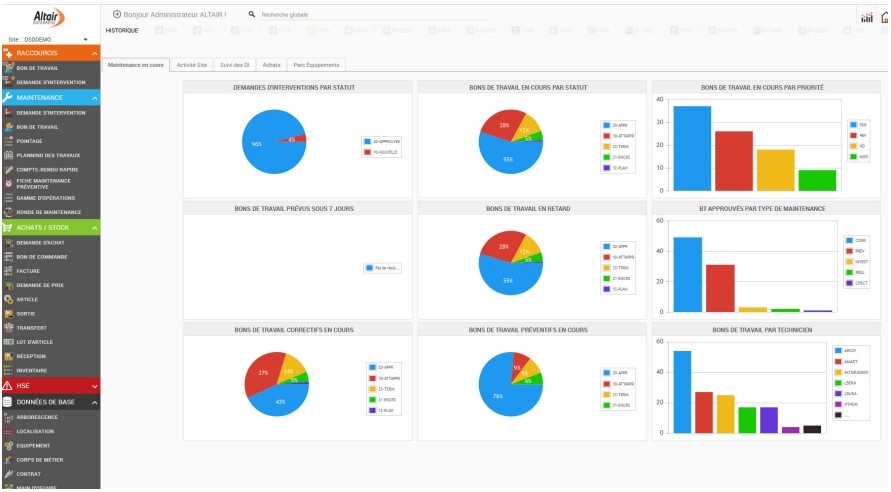Viewport: 891px width, 492px height.
Task: Expand the HSE sidebar section
Action: (x=50, y=385)
